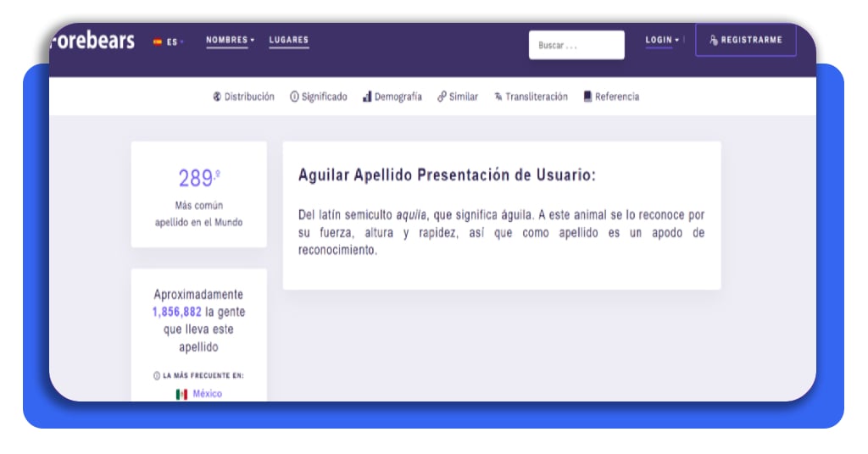Image resolution: width=868 pixels, height=454 pixels.
Task: Click the Spanish flag icon
Action: coord(158,42)
